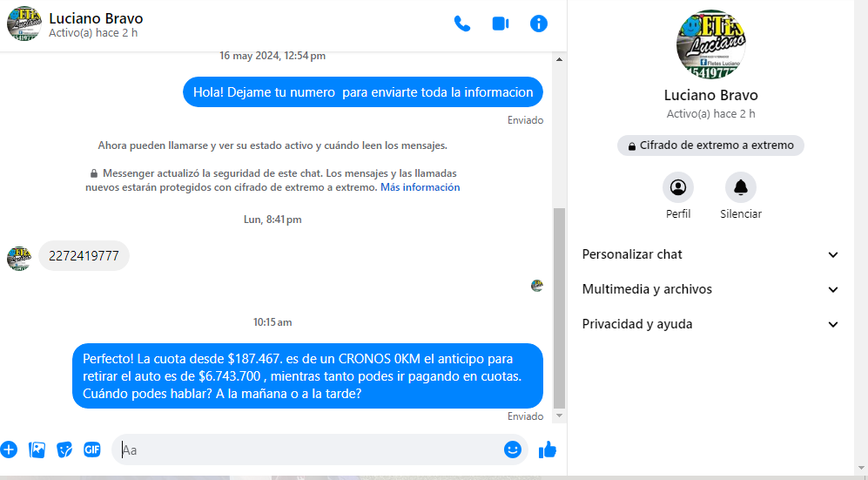Open the Más información link
The image size is (868, 480).
tap(420, 187)
